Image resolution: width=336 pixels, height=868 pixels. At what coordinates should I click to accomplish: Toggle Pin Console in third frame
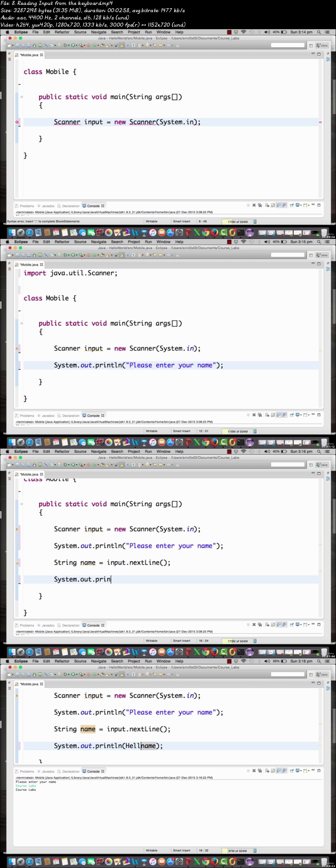[x=292, y=624]
